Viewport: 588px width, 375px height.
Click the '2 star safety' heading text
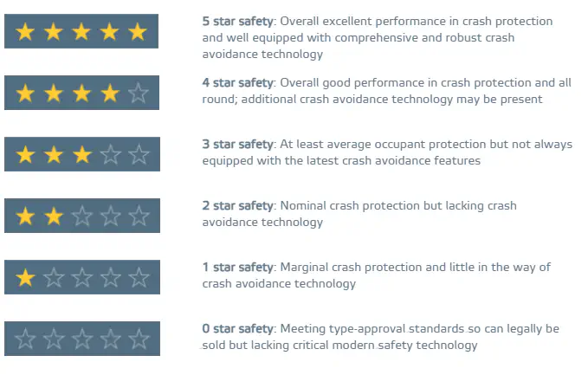[238, 206]
